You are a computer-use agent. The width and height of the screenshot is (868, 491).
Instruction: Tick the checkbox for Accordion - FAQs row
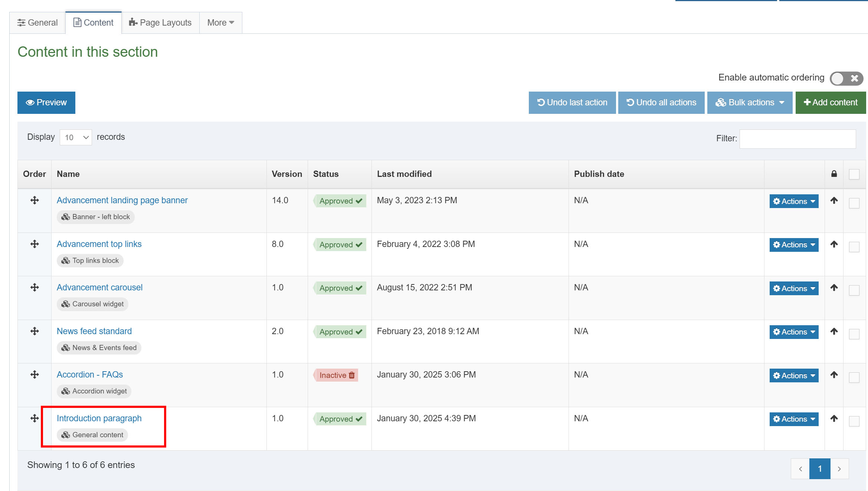[854, 378]
